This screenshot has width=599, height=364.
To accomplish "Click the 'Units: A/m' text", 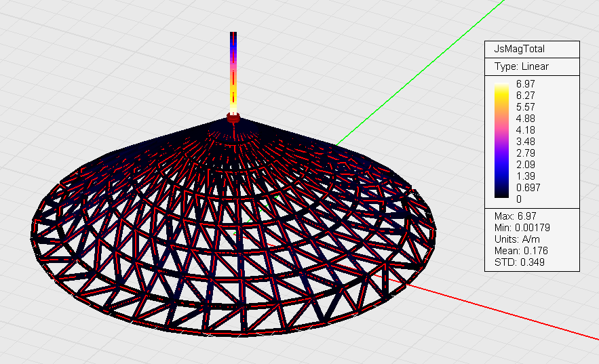I will point(517,239).
